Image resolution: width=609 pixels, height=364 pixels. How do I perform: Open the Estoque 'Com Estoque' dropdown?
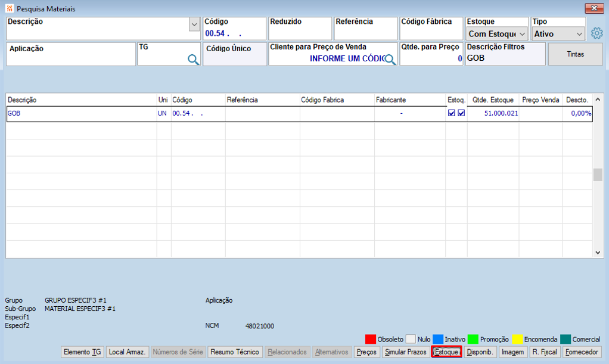click(496, 34)
